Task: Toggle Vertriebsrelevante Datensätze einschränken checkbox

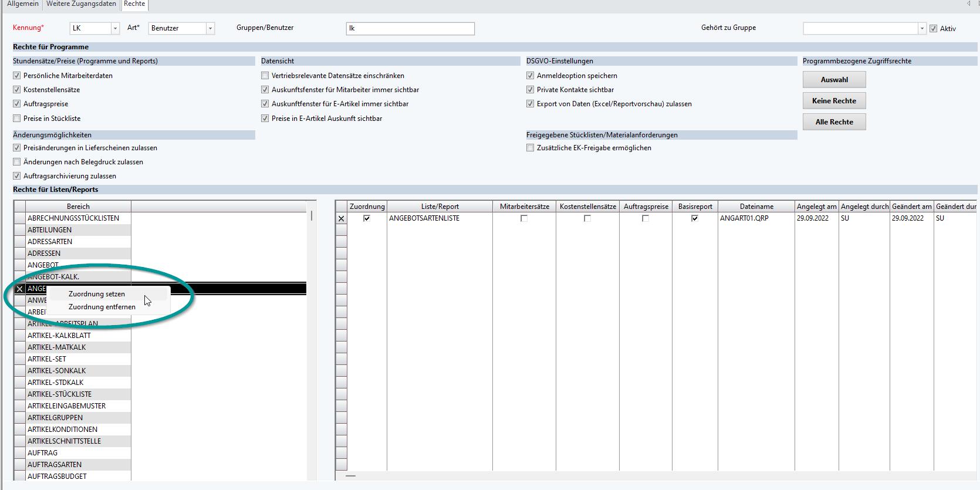Action: [x=265, y=76]
